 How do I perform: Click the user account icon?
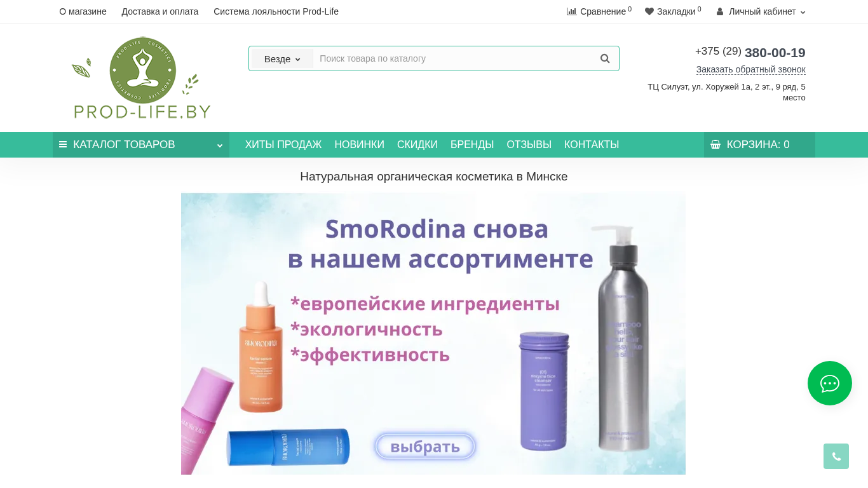pyautogui.click(x=720, y=11)
